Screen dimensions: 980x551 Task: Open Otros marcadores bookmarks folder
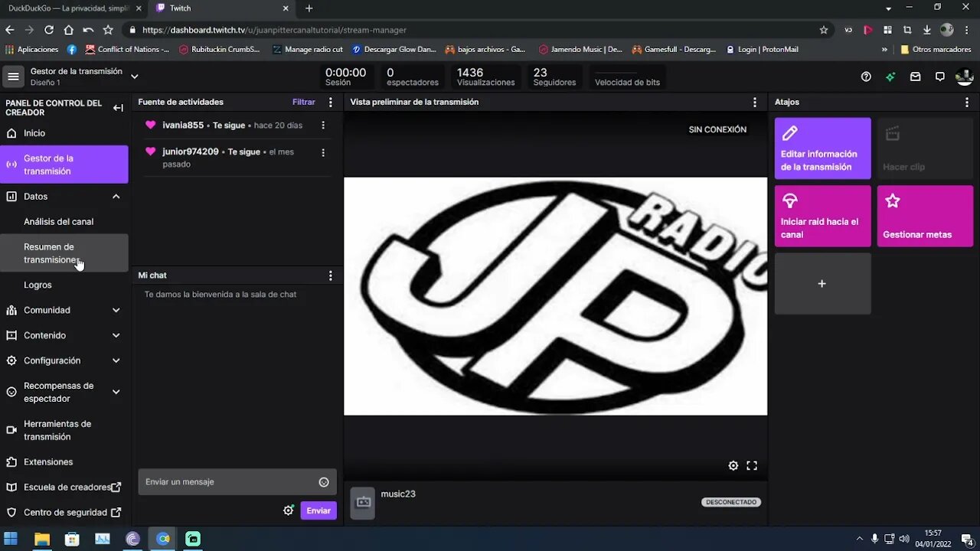click(x=936, y=49)
